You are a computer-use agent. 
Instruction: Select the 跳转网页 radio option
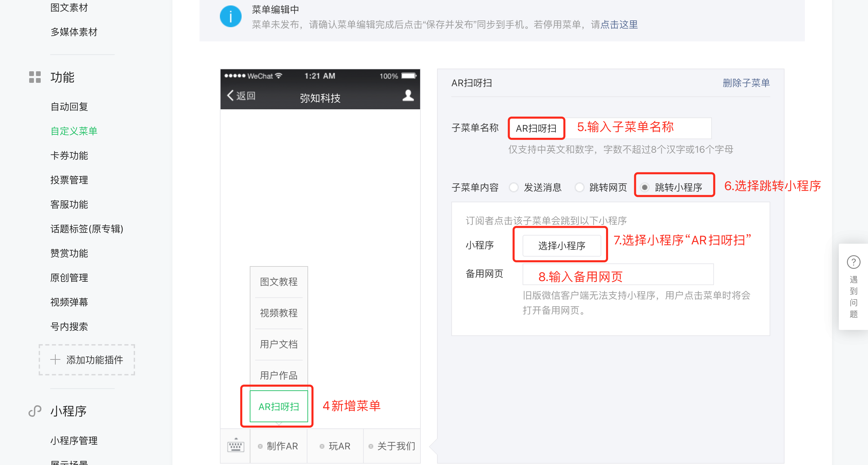tap(579, 187)
